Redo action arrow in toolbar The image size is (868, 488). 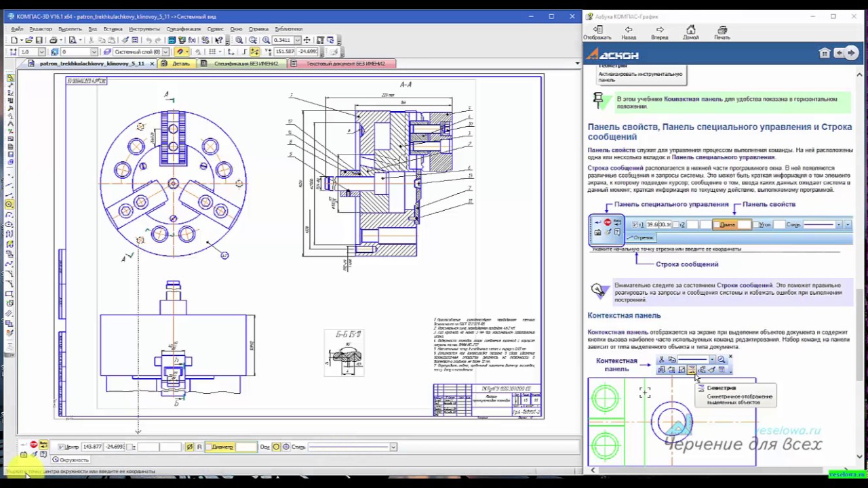[x=158, y=40]
